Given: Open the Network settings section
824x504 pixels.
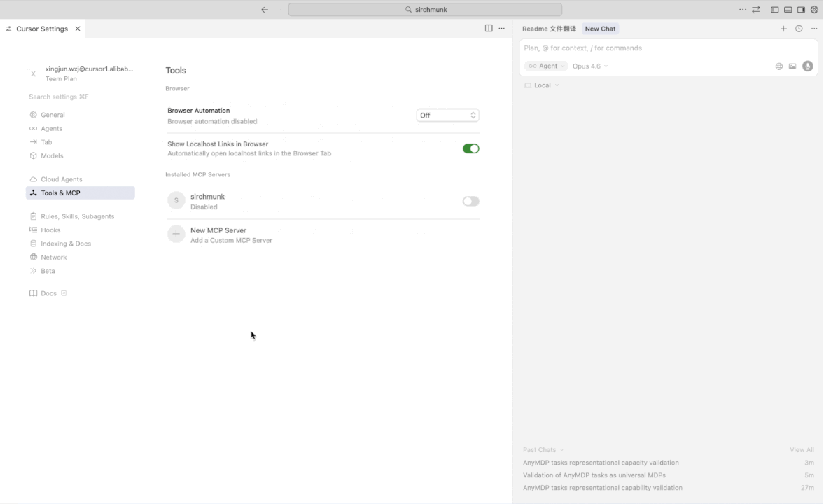Looking at the screenshot, I should 53,257.
